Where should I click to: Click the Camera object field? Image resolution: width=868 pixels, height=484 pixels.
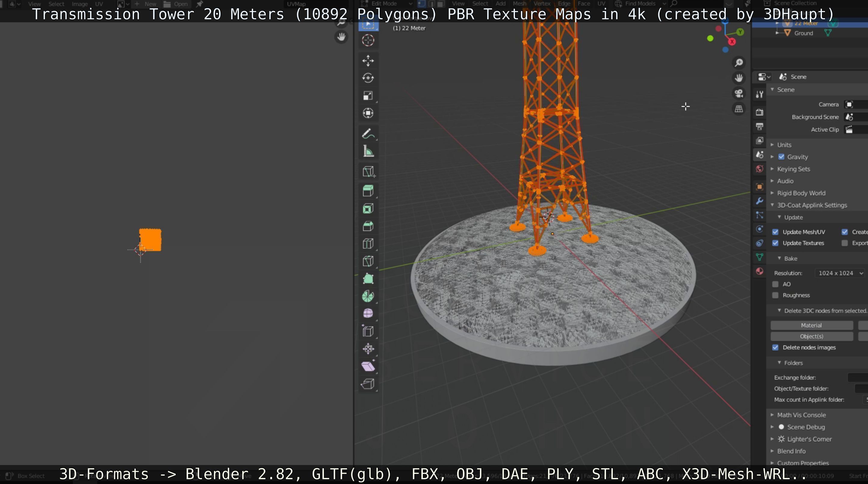856,105
